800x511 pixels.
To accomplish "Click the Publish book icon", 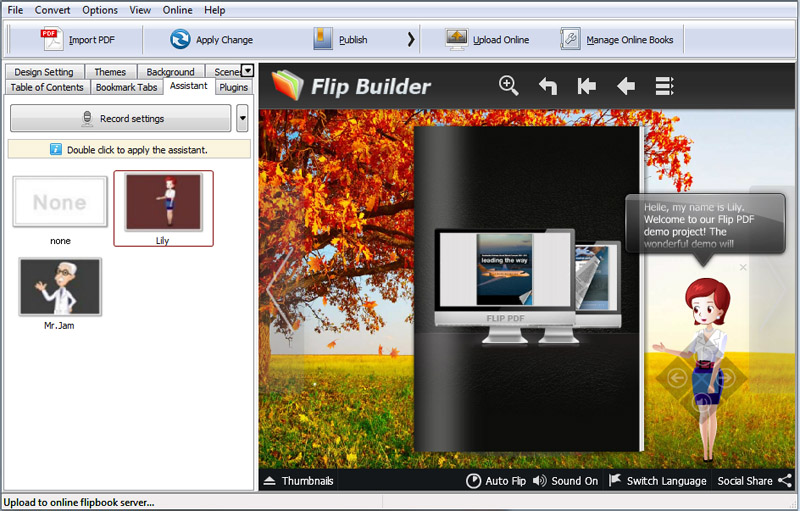I will (323, 39).
